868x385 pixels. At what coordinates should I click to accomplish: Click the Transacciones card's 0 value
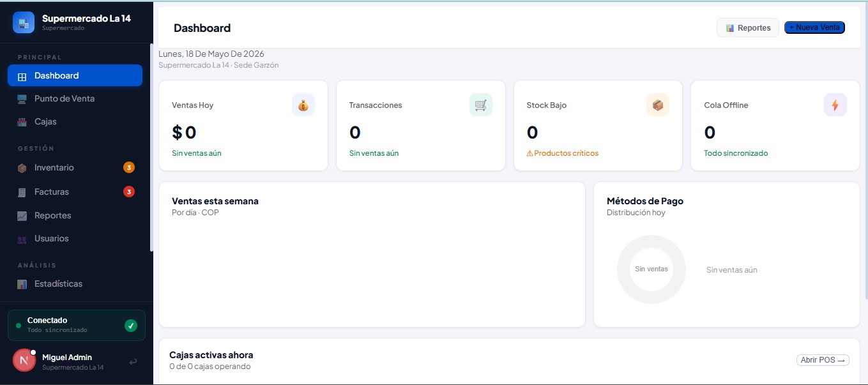point(355,132)
